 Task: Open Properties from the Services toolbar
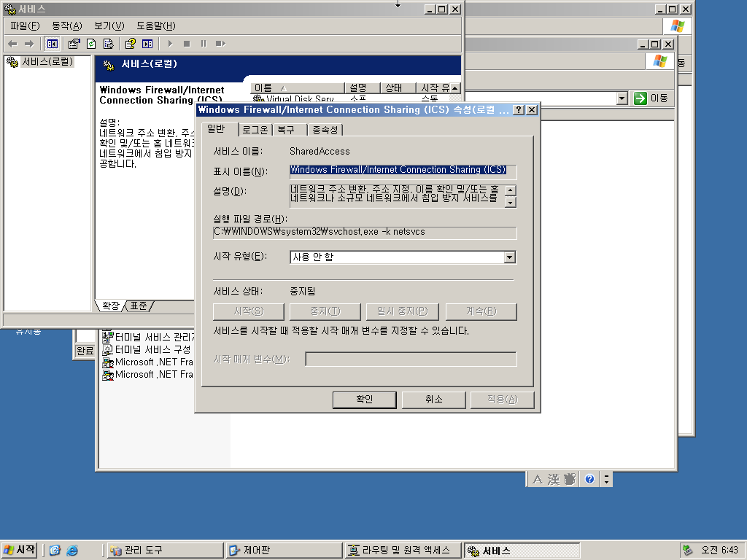pyautogui.click(x=74, y=44)
